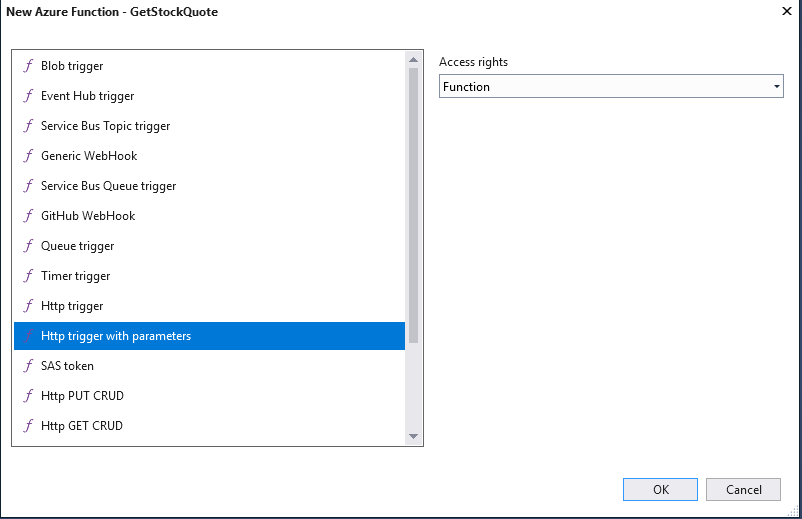Choose the Http trigger template text
Viewport: 802px width, 519px height.
click(x=72, y=306)
